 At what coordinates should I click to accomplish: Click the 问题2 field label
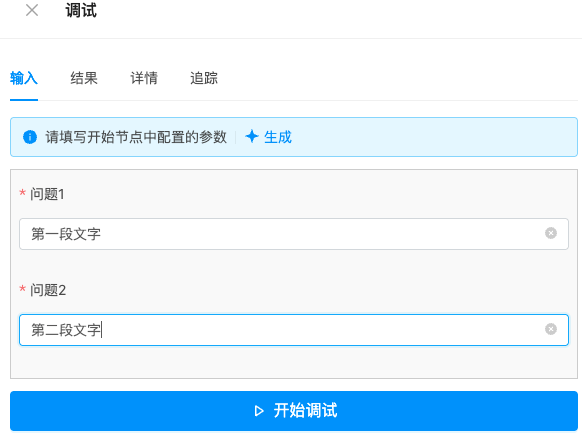pos(48,290)
